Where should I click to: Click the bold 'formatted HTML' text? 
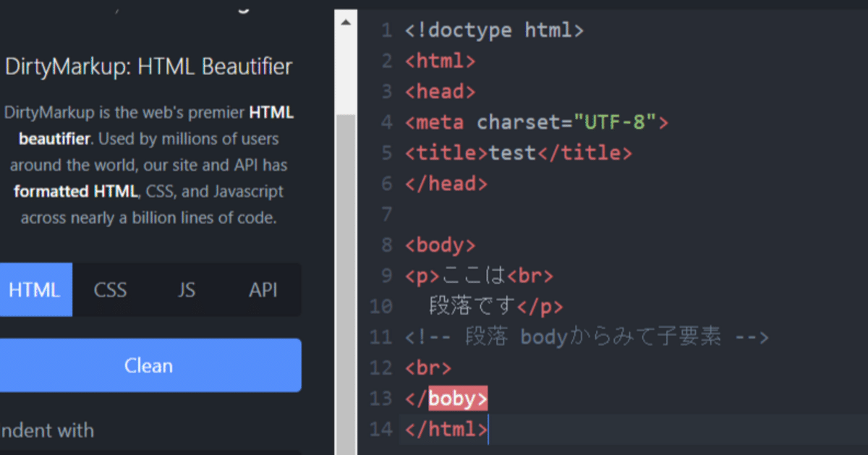click(x=75, y=192)
